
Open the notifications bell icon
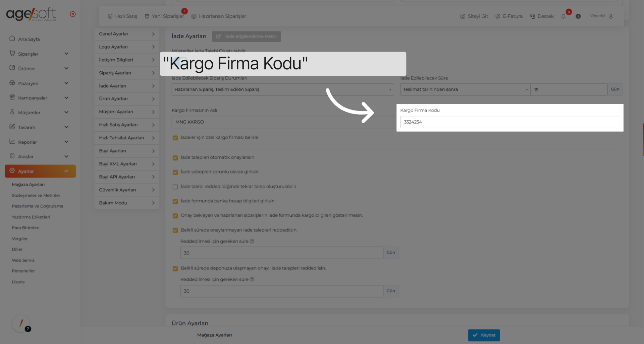tap(563, 16)
